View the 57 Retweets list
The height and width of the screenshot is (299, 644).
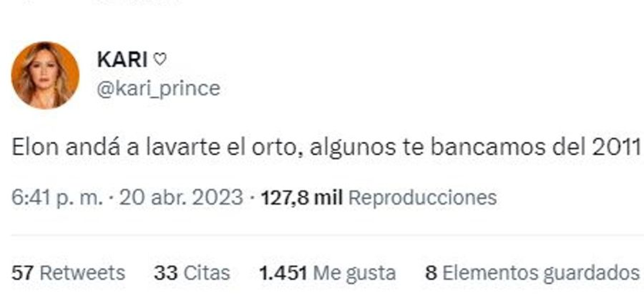[x=68, y=273]
